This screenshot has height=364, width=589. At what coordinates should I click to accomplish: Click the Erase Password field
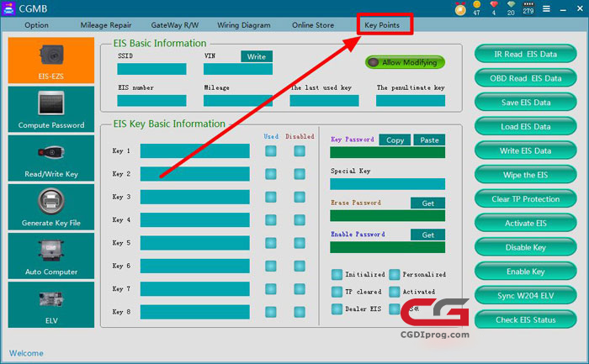388,215
